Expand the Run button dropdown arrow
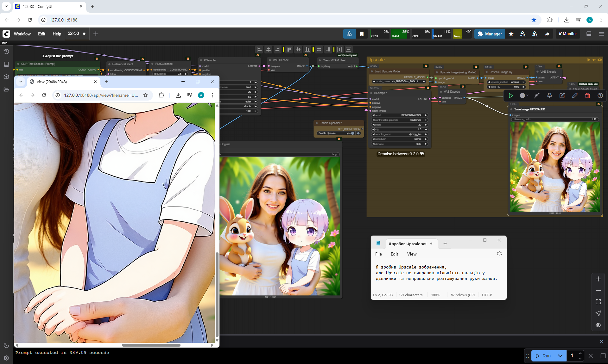The image size is (608, 364). (560, 356)
